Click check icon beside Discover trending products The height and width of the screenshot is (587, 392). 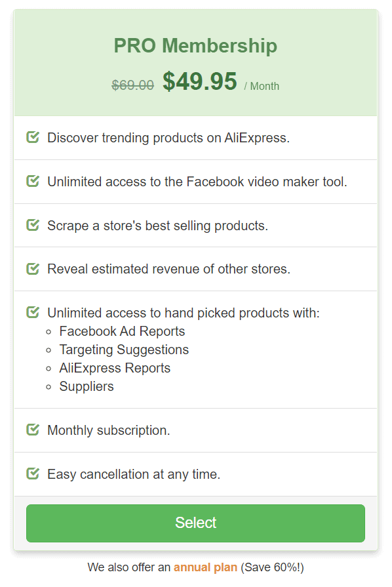pyautogui.click(x=33, y=137)
